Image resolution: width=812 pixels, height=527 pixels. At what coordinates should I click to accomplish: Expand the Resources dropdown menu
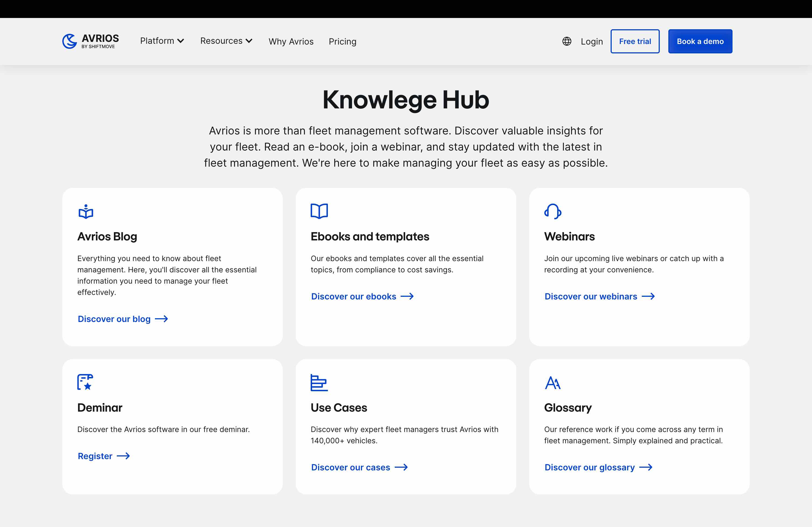[x=226, y=41]
